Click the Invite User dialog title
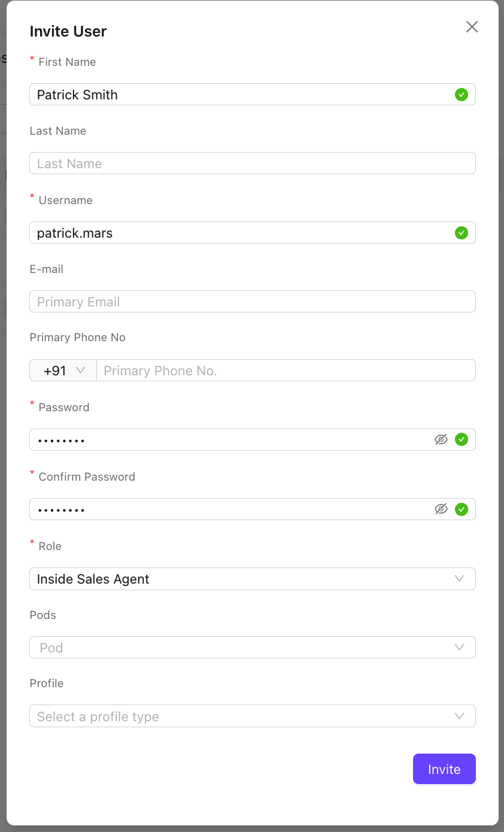This screenshot has width=504, height=832. point(68,31)
